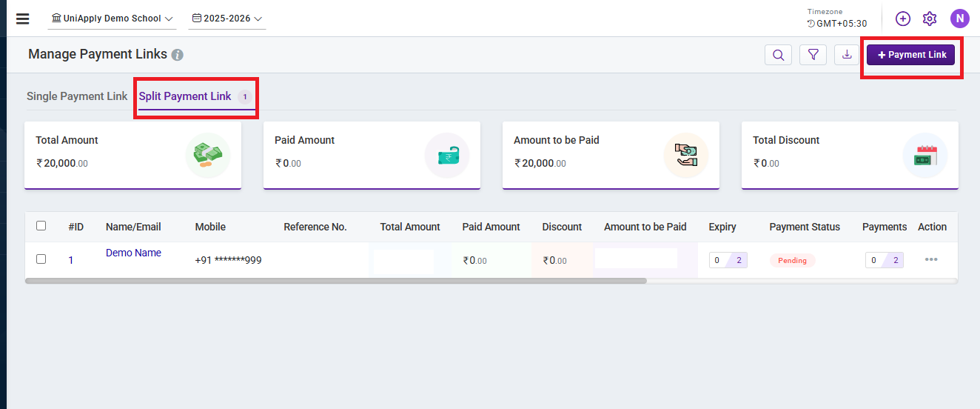Click the info icon beside Manage Payment Links

point(177,55)
